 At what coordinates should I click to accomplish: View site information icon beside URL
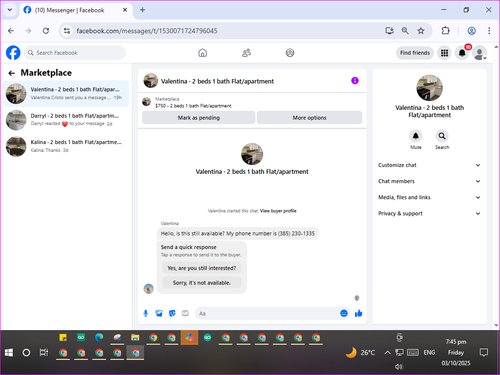[67, 31]
